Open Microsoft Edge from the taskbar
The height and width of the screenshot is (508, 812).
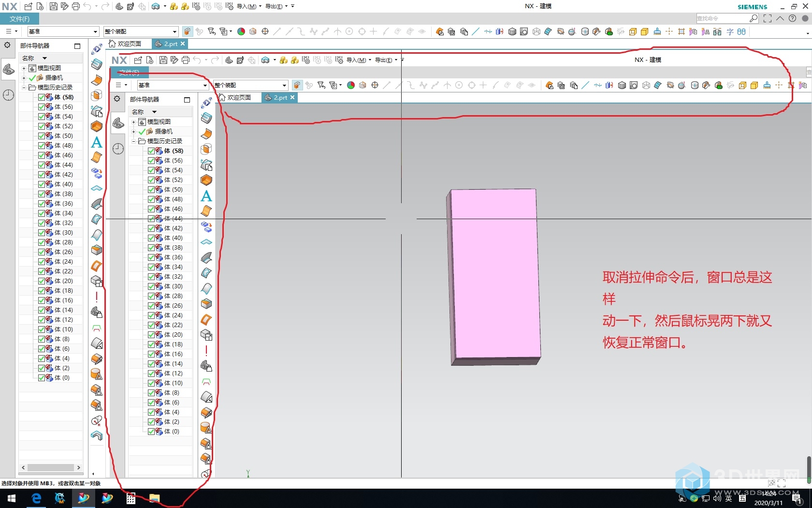click(x=36, y=498)
